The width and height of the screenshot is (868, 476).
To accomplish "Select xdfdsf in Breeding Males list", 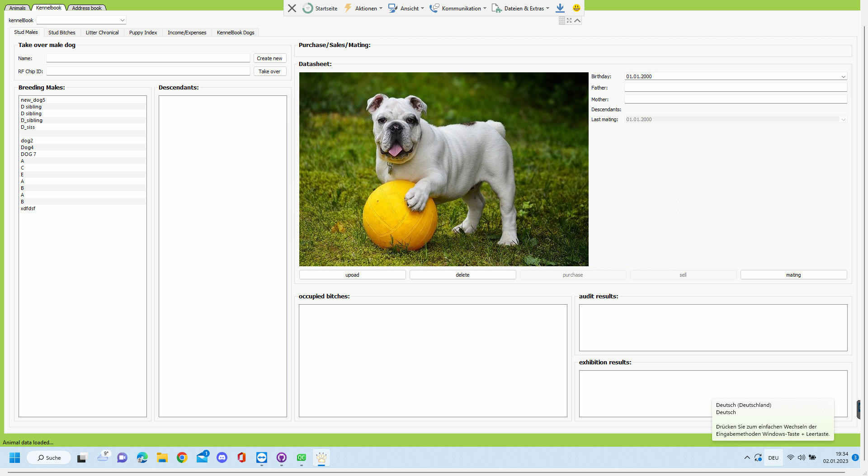I will point(83,208).
